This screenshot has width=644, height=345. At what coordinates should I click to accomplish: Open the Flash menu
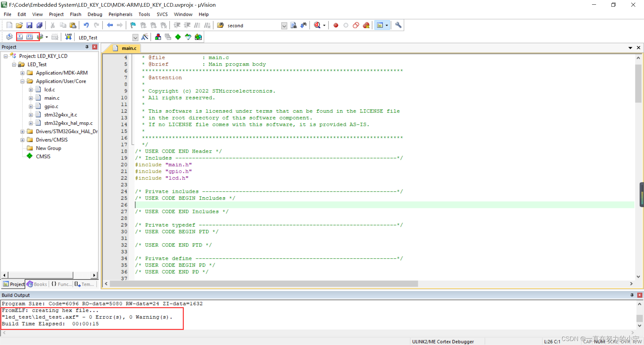pyautogui.click(x=75, y=14)
